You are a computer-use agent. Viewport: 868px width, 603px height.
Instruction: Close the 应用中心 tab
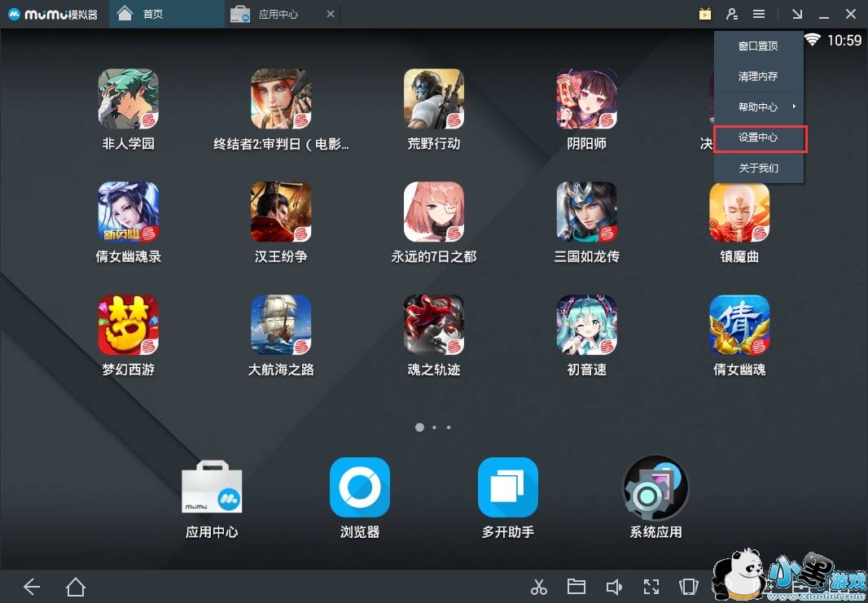click(x=331, y=14)
